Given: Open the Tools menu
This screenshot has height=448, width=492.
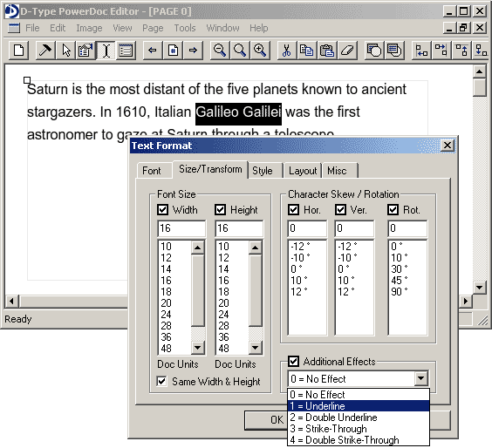Looking at the screenshot, I should pos(185,28).
